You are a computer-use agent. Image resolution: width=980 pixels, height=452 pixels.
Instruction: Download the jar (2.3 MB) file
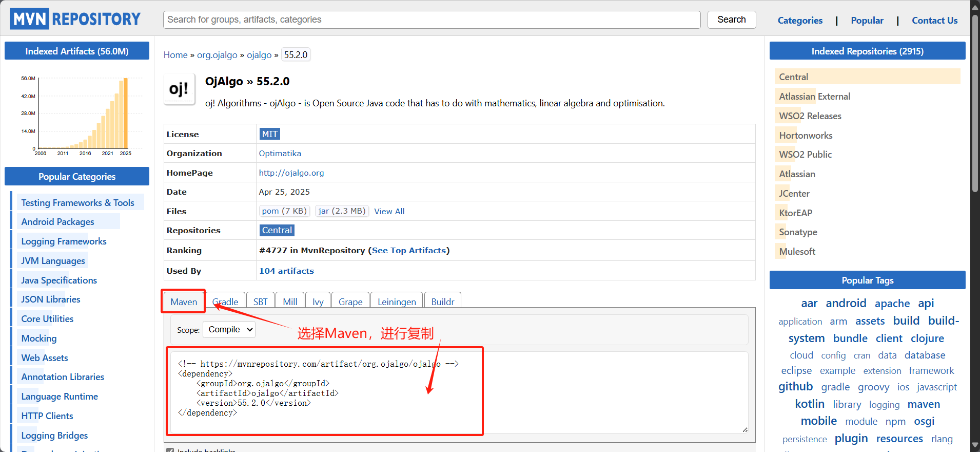click(x=342, y=211)
